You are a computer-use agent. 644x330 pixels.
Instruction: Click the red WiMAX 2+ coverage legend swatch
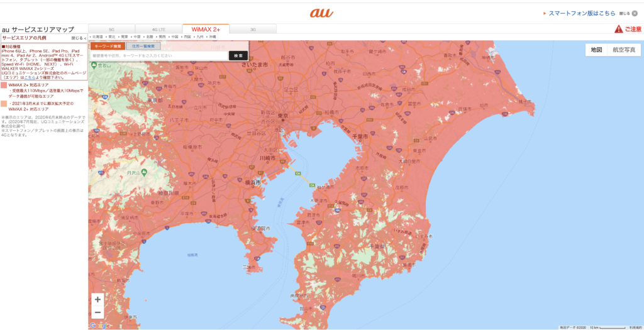click(4, 85)
